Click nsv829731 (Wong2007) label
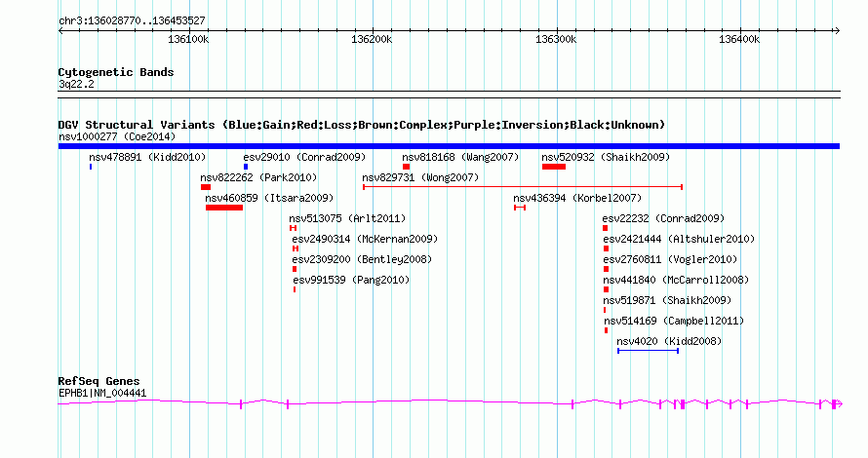This screenshot has height=458, width=868. pos(420,177)
